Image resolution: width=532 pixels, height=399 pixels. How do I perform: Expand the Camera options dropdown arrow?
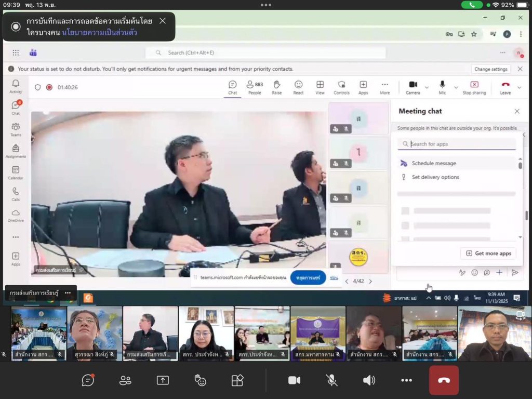pos(427,87)
